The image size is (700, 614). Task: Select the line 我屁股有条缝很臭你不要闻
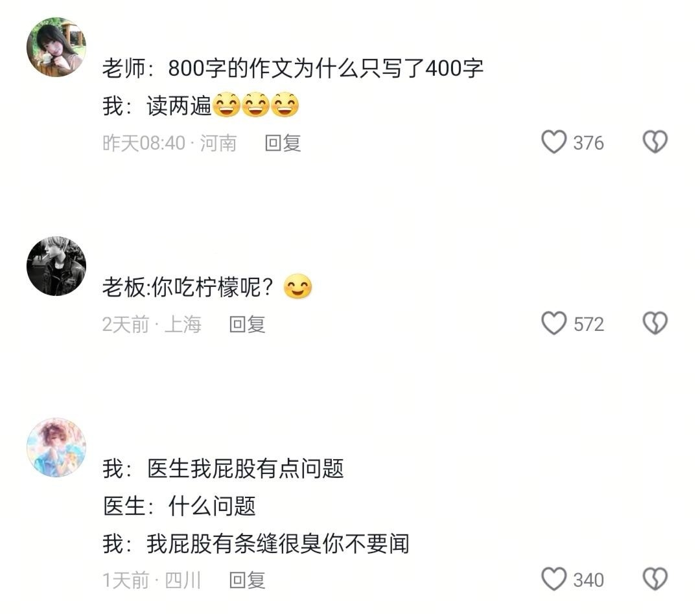[277, 543]
